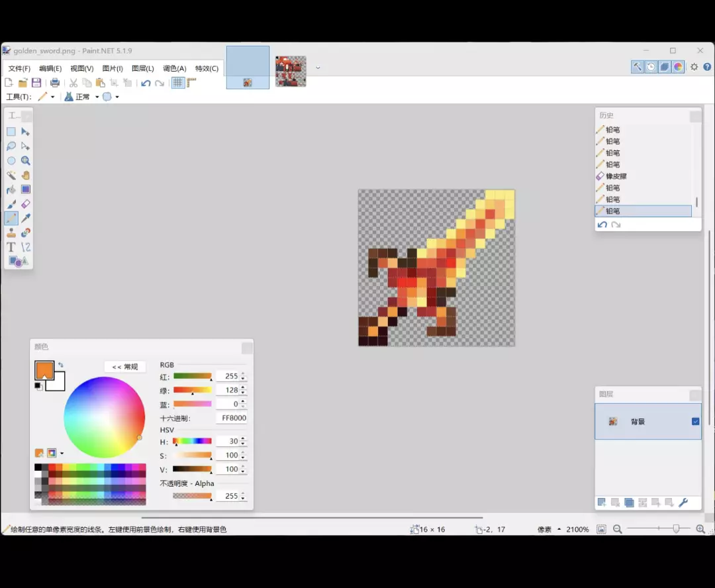Toggle the pixel grid display button
The height and width of the screenshot is (588, 715).
tap(177, 83)
